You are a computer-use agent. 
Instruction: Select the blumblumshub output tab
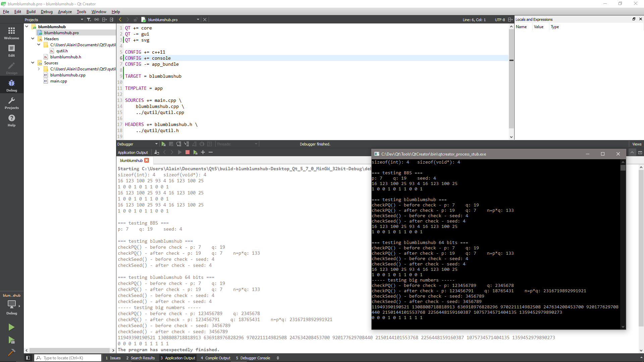(131, 161)
